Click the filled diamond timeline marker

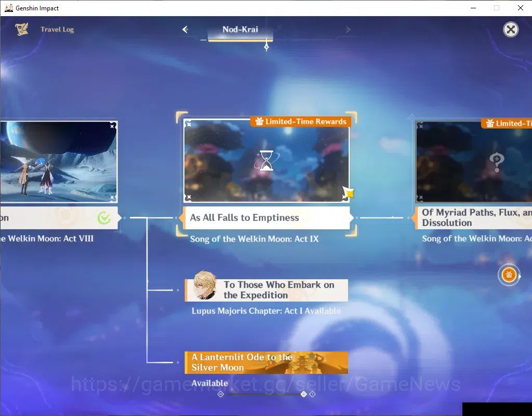pyautogui.click(x=303, y=394)
